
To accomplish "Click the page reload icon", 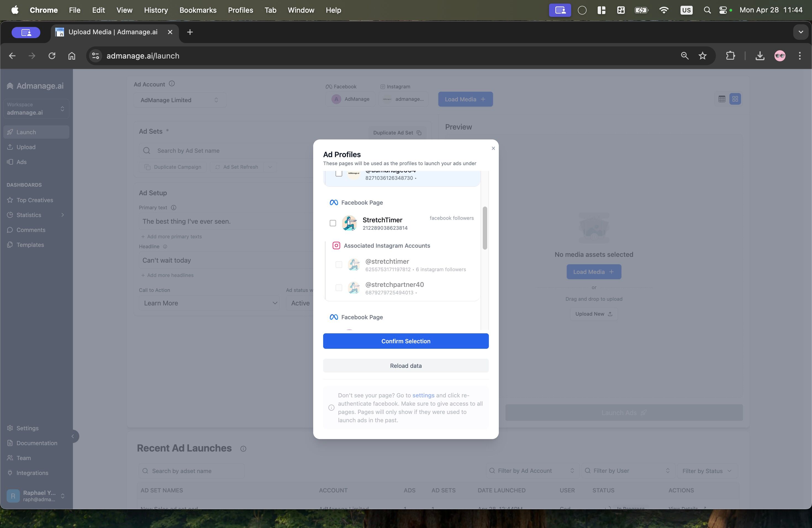I will 52,56.
